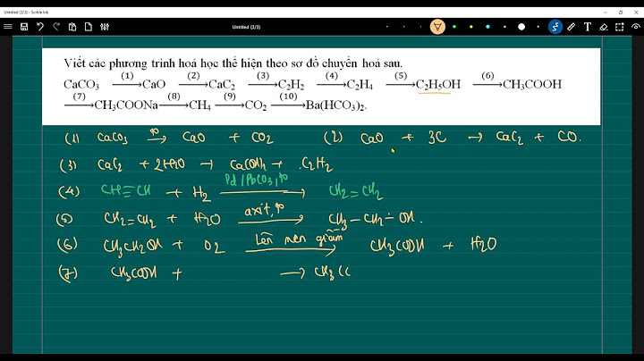644x361 pixels.
Task: Toggle the eye view mode icon
Action: pos(635,27)
